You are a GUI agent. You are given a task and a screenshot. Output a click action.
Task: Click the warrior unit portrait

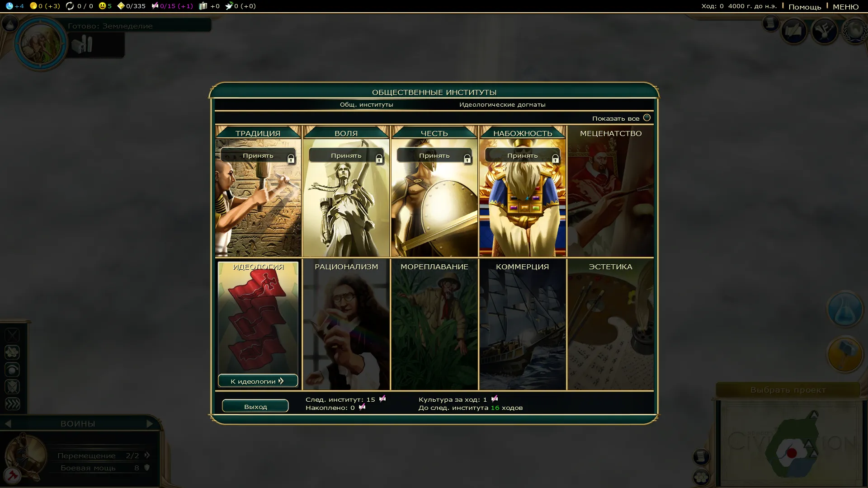26,455
